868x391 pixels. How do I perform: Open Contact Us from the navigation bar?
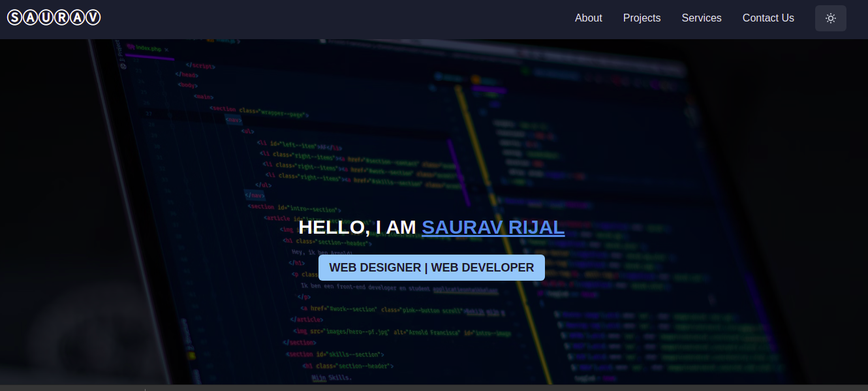768,18
